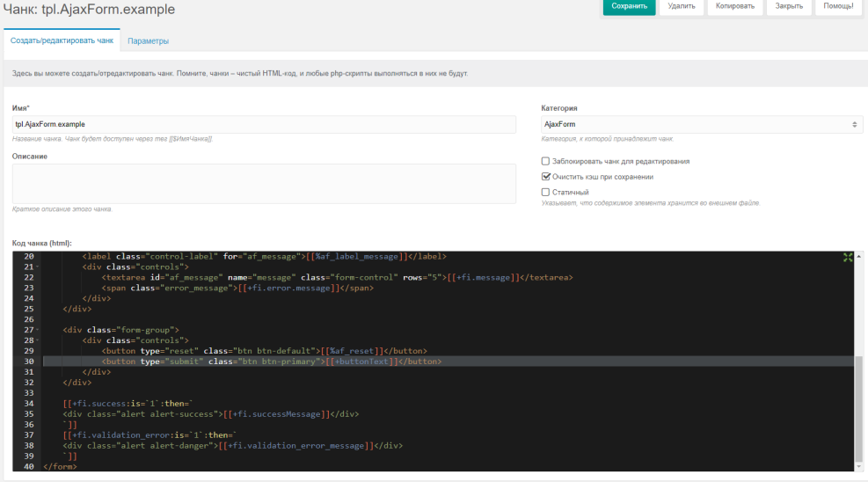Collapse the form-group div at line 27

click(x=37, y=330)
